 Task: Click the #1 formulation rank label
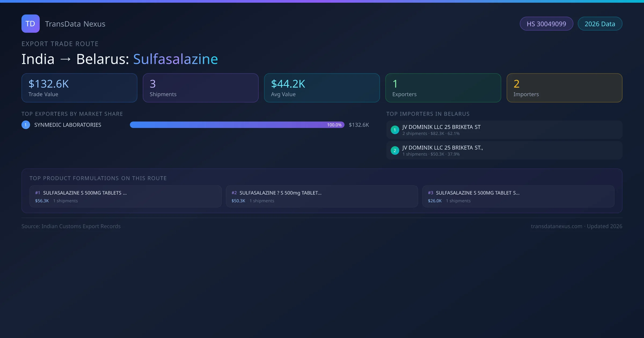[x=38, y=193]
